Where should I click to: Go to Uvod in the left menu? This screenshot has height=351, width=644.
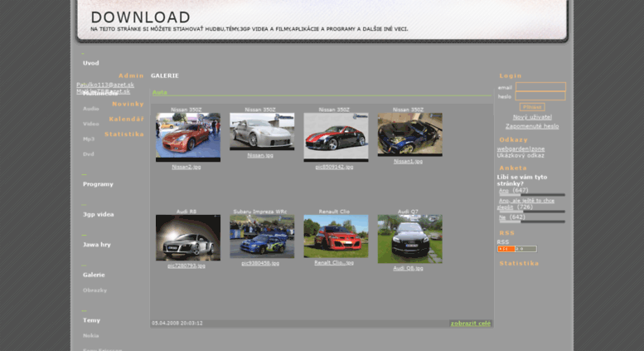[x=91, y=63]
